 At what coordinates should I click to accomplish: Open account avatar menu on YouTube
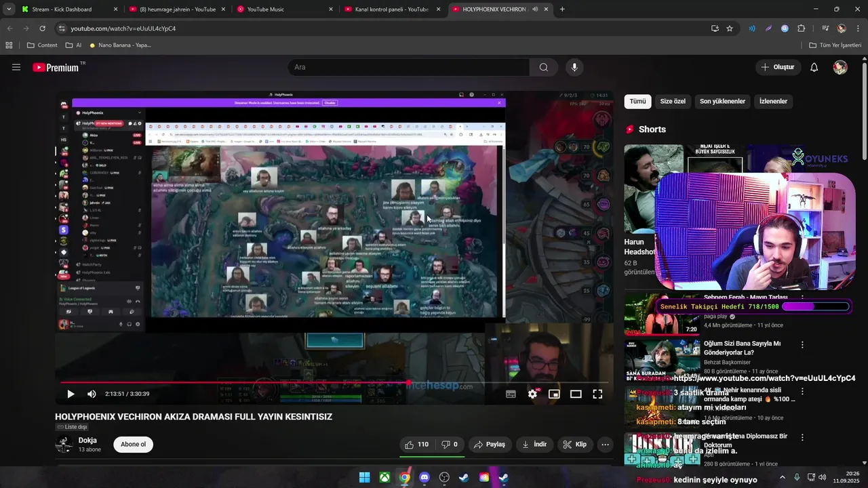[x=840, y=67]
